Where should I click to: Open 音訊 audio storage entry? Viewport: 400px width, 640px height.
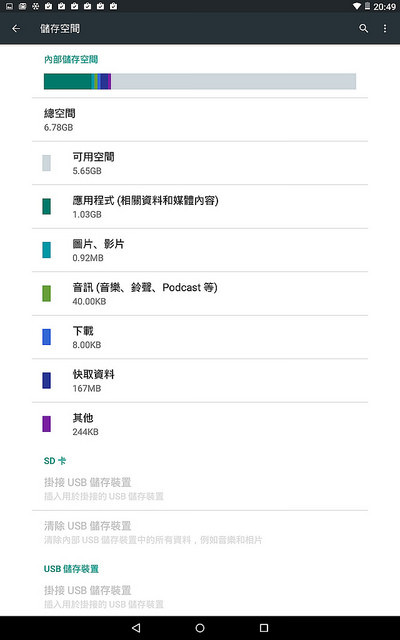[200, 293]
